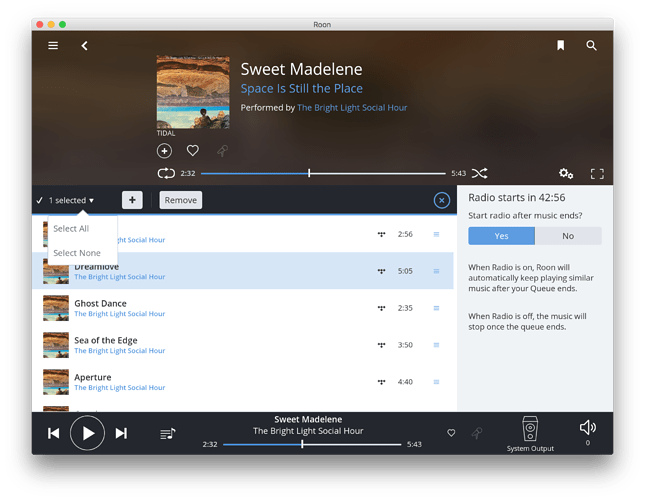The image size is (645, 500).
Task: Click Aperture album thumbnail
Action: click(56, 382)
